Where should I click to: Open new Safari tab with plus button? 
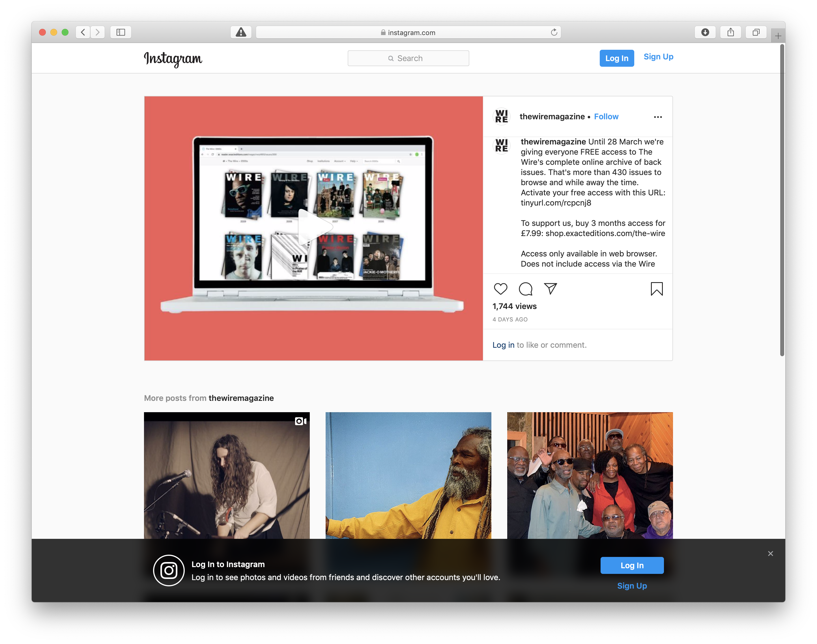778,36
